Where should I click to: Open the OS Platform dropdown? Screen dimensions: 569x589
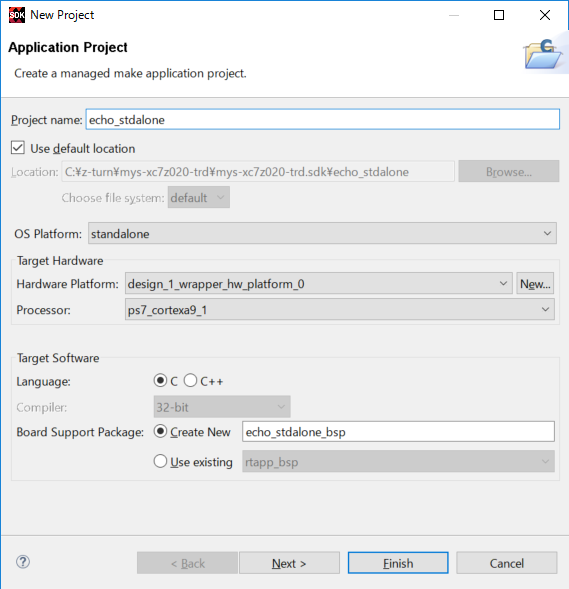tap(322, 233)
